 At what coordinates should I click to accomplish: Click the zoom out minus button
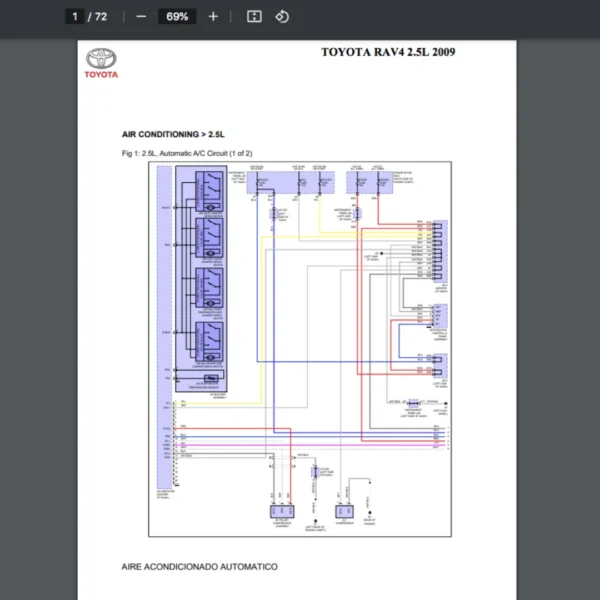pyautogui.click(x=141, y=16)
